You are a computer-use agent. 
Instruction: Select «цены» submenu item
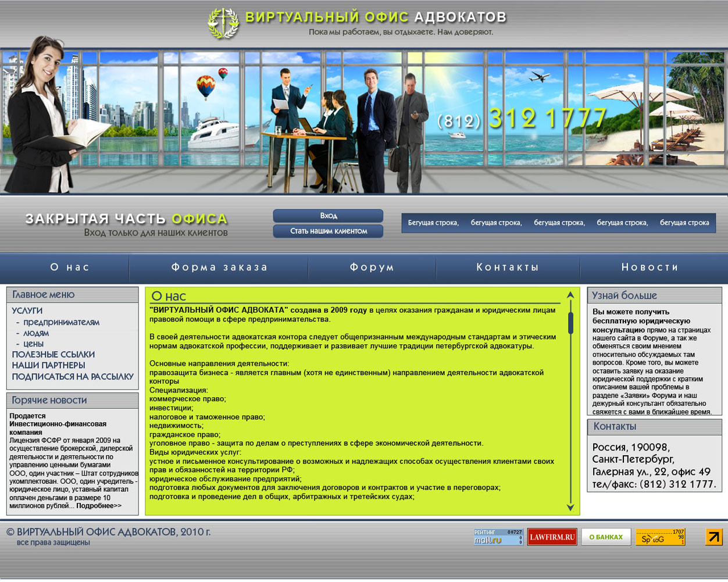pos(33,344)
